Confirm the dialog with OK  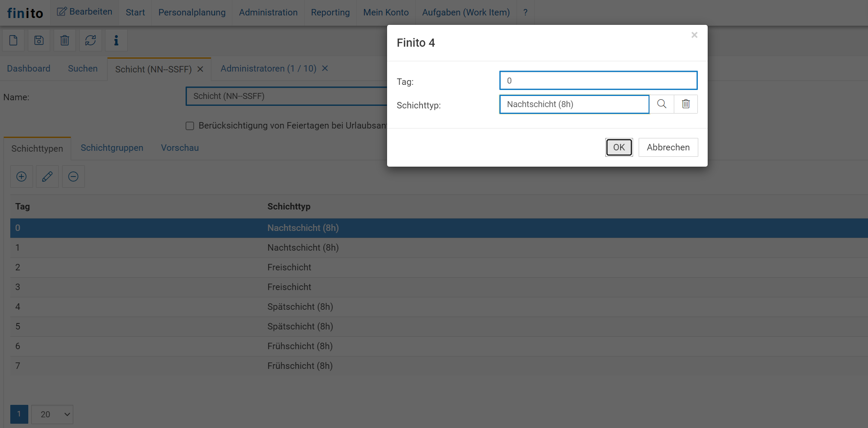pyautogui.click(x=619, y=147)
